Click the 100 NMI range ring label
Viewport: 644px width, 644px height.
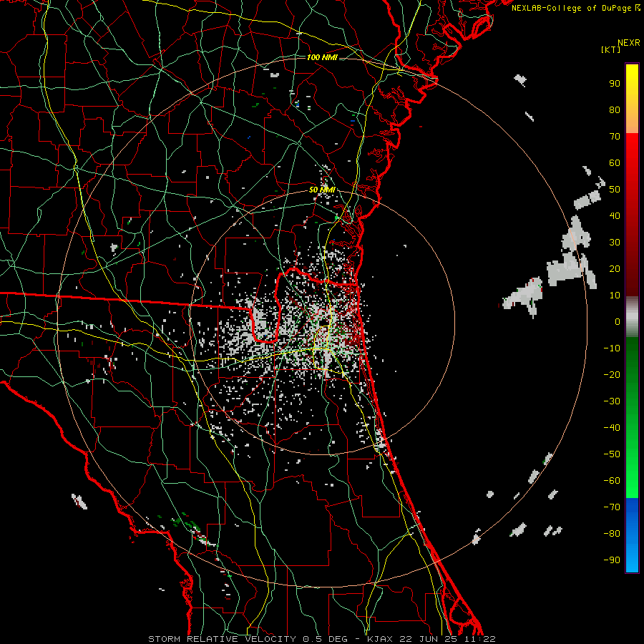[322, 57]
